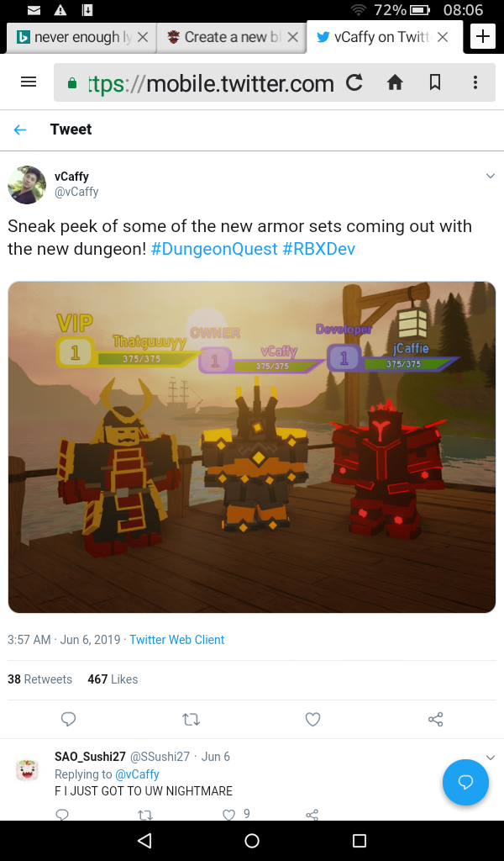The image size is (504, 861).
Task: Tap the share icon under the tweet
Action: tap(435, 719)
